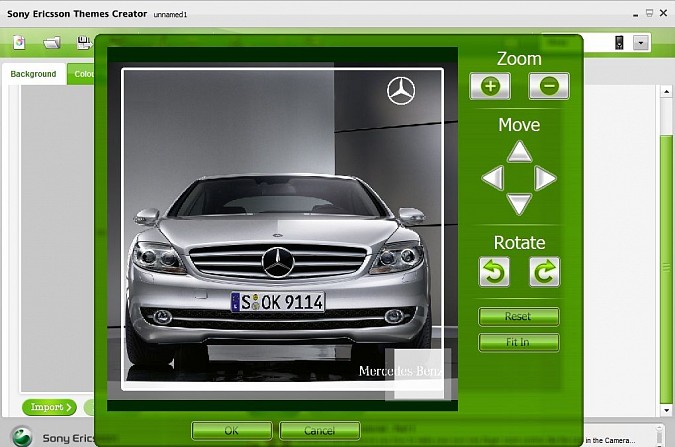Zoom in with the plus button
675x447 pixels.
pos(490,86)
